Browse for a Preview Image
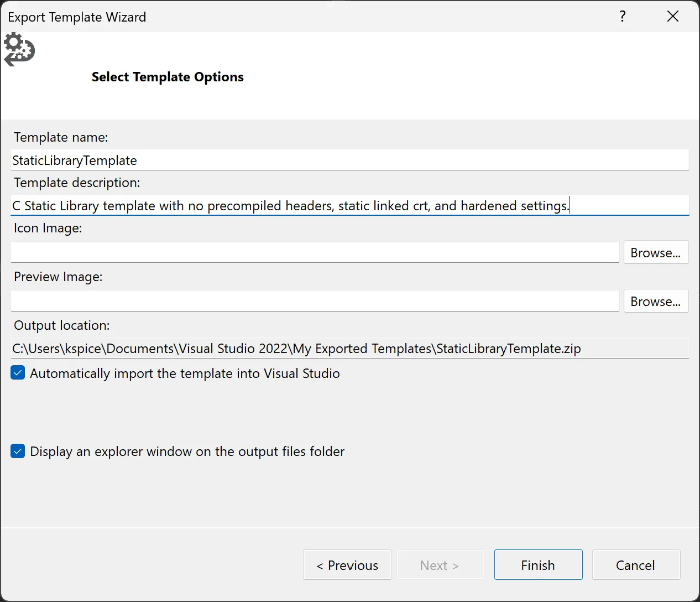Image resolution: width=700 pixels, height=602 pixels. (656, 301)
